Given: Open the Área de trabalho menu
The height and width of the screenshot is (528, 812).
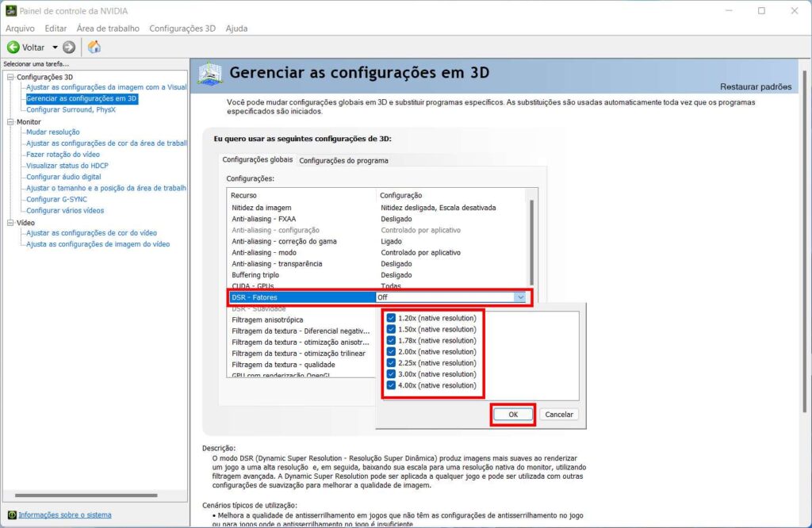Looking at the screenshot, I should click(x=108, y=29).
